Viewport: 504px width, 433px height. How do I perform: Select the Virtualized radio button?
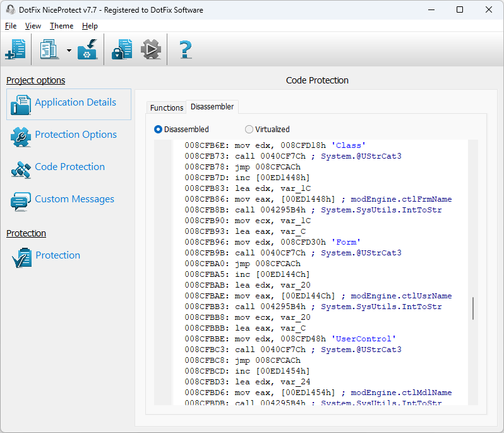pos(267,130)
